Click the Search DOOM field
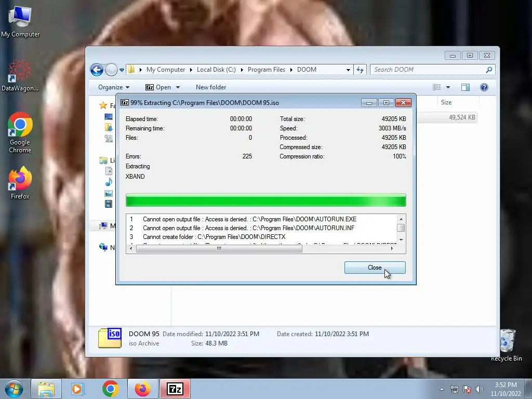The height and width of the screenshot is (399, 532). (x=428, y=70)
